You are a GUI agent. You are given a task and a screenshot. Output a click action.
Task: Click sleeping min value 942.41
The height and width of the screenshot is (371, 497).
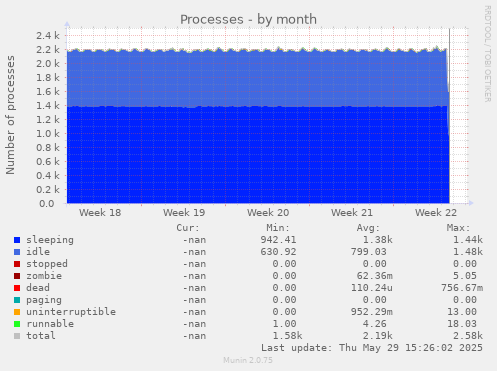278,240
